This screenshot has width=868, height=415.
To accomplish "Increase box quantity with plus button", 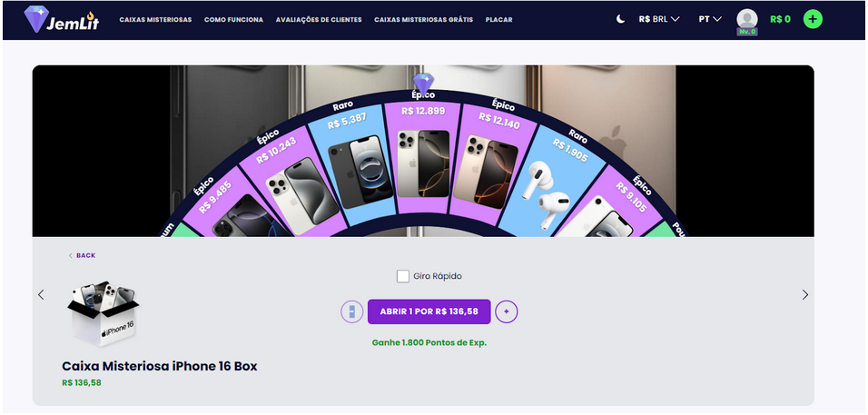I will (507, 312).
